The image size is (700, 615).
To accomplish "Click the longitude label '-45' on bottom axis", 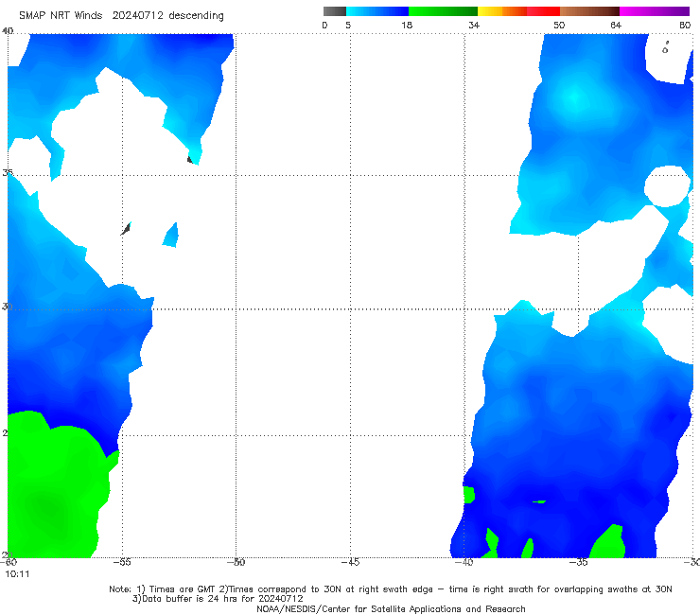I will click(x=350, y=562).
